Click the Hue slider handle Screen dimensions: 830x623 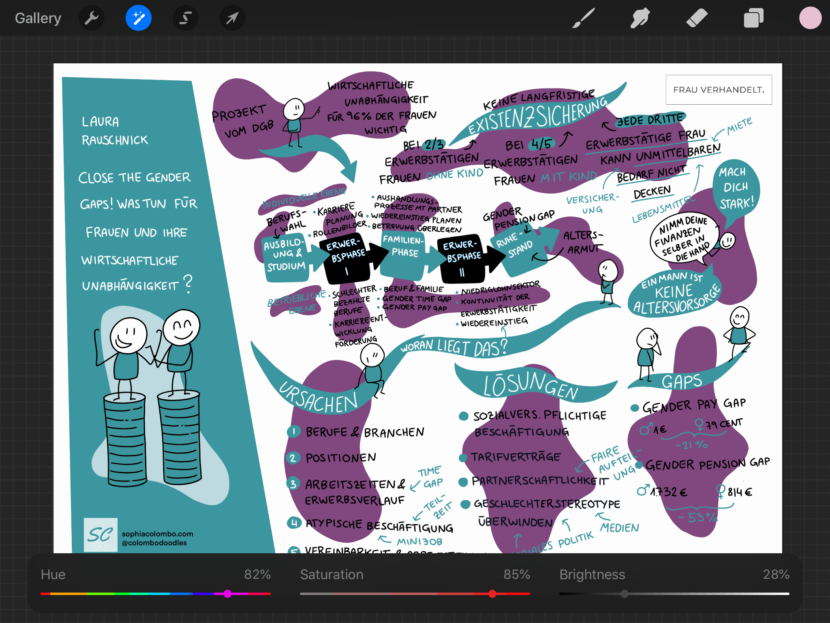[x=228, y=594]
